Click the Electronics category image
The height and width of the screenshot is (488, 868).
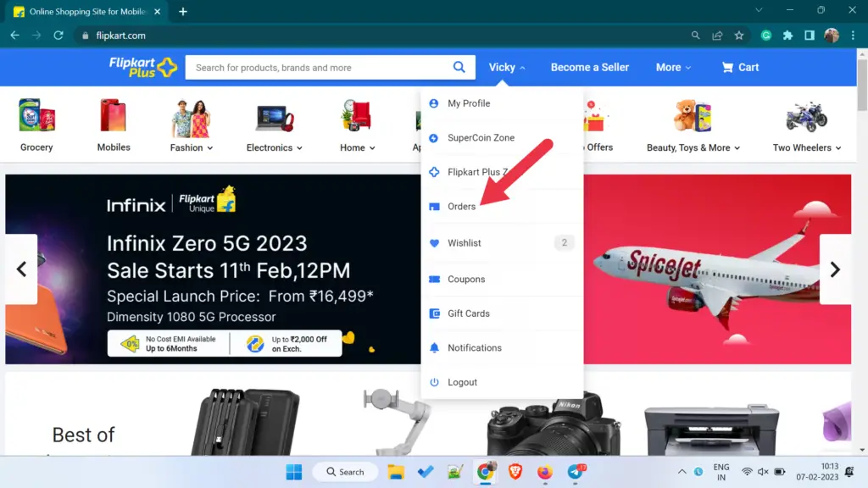tap(275, 118)
